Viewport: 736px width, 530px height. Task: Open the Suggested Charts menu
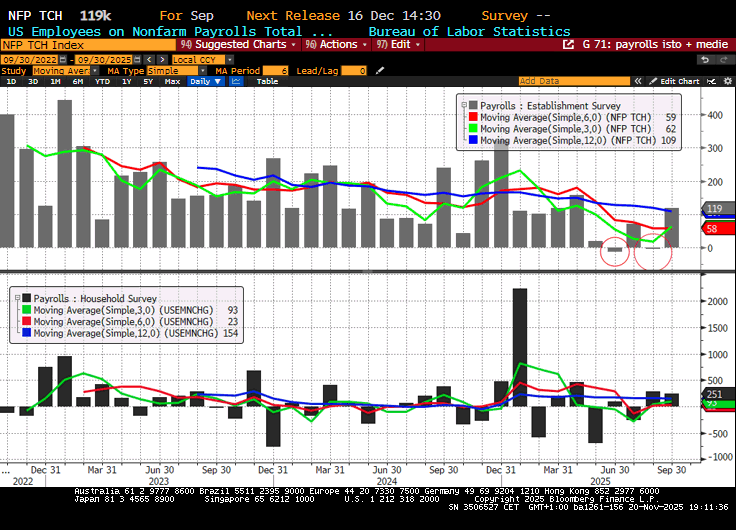point(240,45)
